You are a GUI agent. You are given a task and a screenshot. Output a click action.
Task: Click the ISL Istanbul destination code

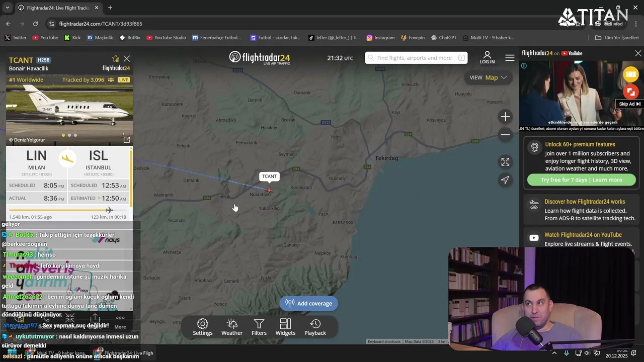[x=98, y=156]
